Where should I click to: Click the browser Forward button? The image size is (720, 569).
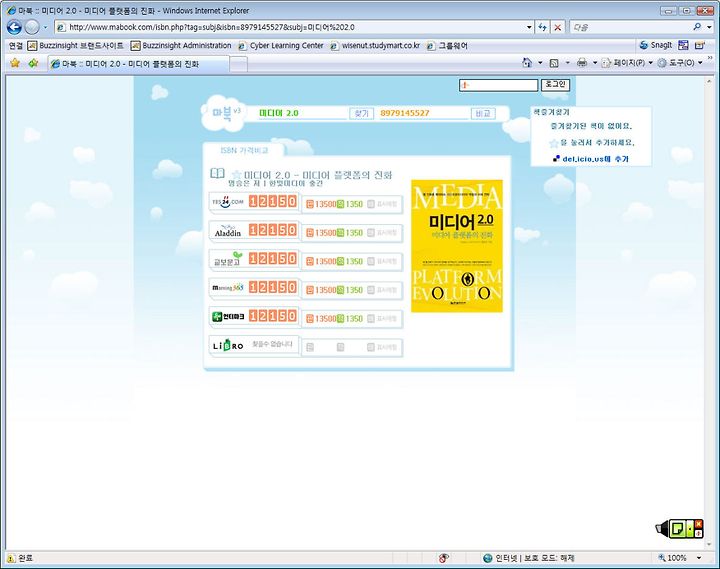[32, 27]
